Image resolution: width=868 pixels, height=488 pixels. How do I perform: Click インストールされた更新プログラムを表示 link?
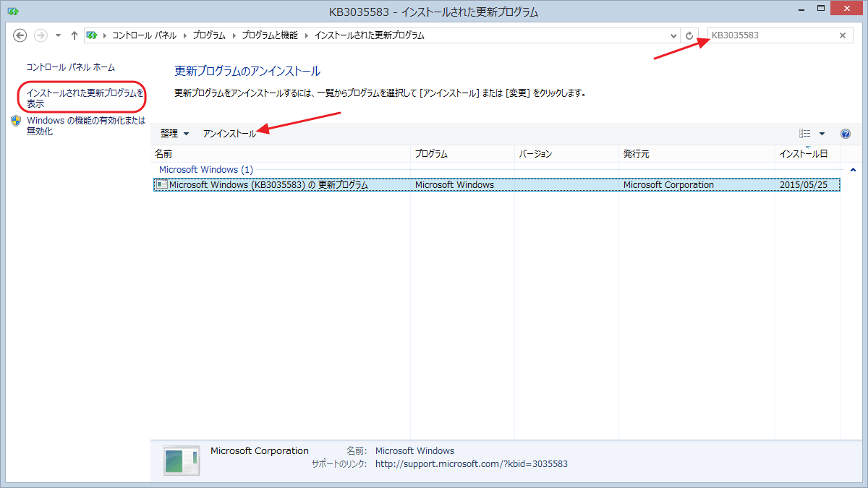(x=85, y=98)
